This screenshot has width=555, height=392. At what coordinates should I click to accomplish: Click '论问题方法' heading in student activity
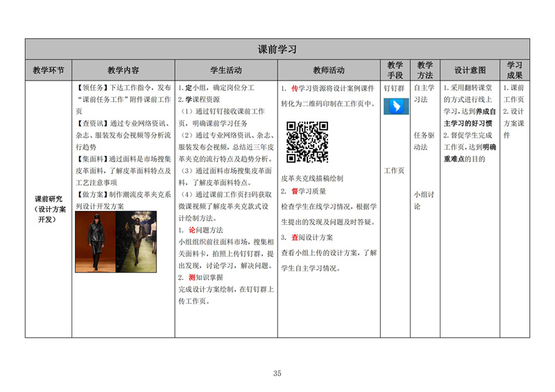pyautogui.click(x=200, y=230)
